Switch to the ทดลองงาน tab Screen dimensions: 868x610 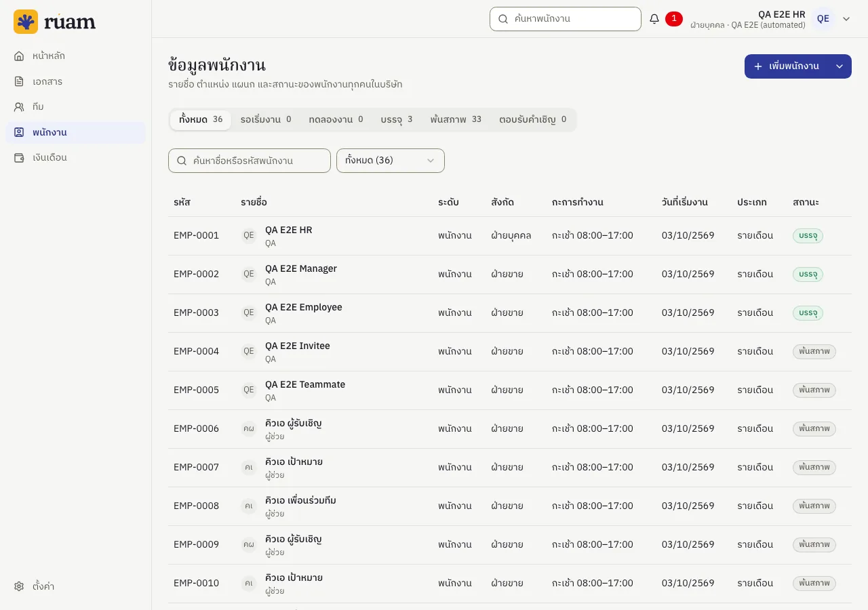336,120
